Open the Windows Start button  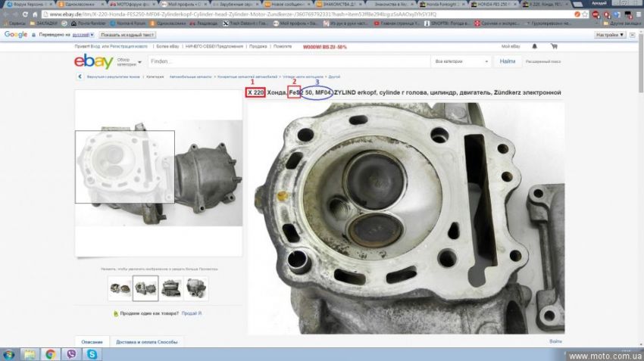8,354
